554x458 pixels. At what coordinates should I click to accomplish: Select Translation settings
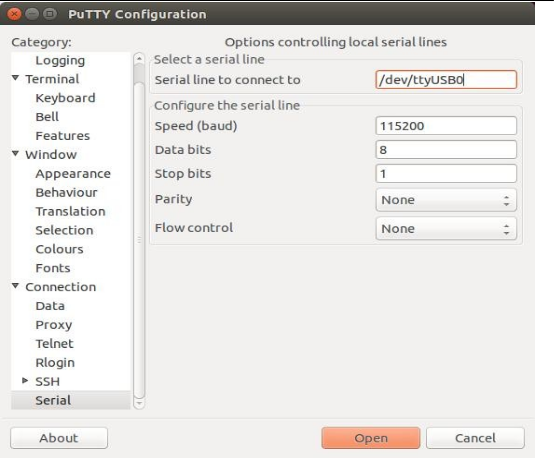pos(70,211)
